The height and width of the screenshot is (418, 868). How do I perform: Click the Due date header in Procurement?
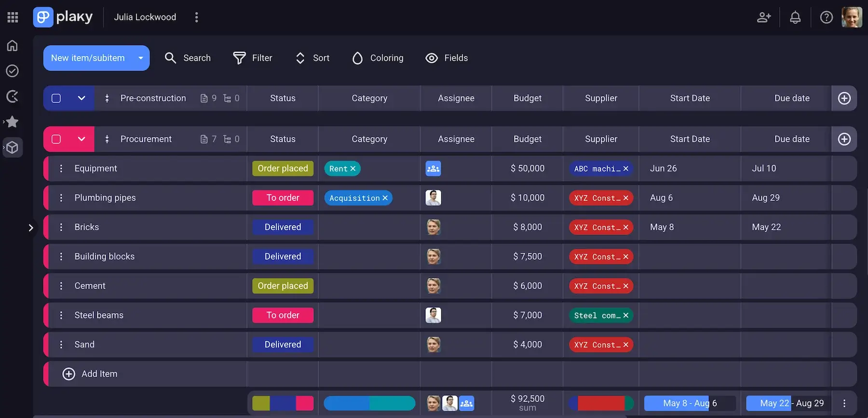(792, 139)
